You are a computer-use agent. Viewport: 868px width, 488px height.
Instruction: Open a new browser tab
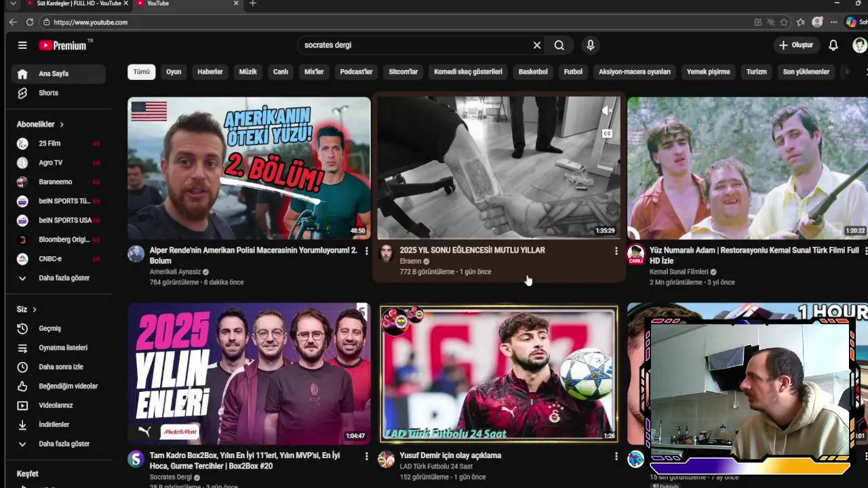click(253, 3)
